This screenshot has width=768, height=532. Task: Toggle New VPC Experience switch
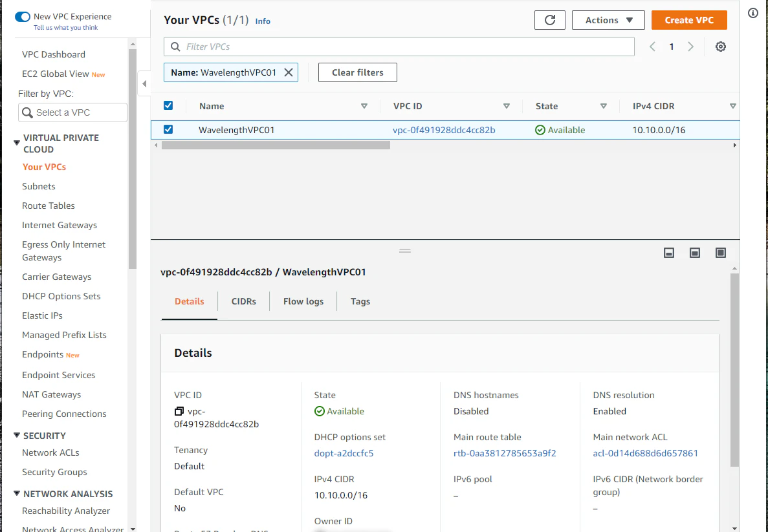coord(23,17)
